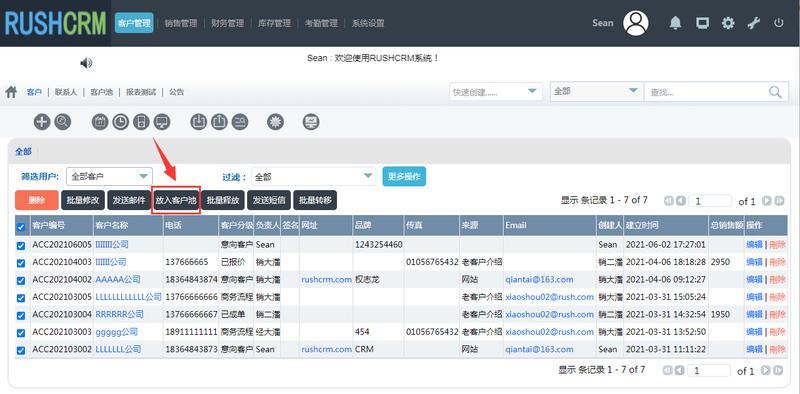Open the 客户管理 top menu
The width and height of the screenshot is (800, 394).
click(x=134, y=23)
